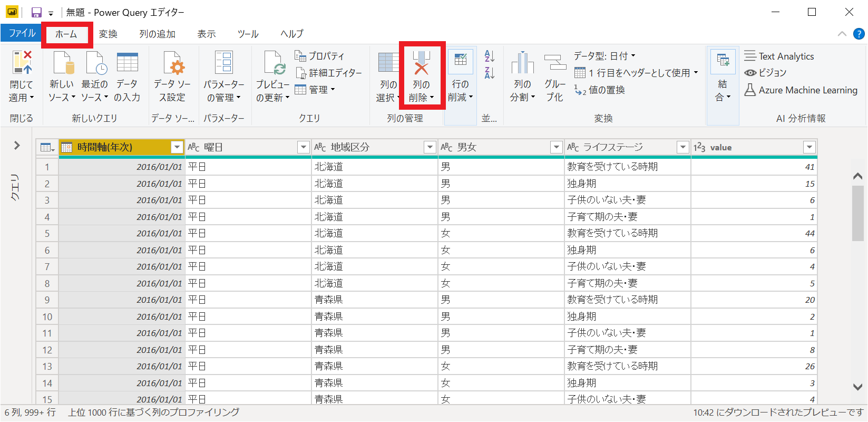Screen dimensions: 868x422
Task: Open filter dropdown for 男女 column
Action: click(x=557, y=147)
